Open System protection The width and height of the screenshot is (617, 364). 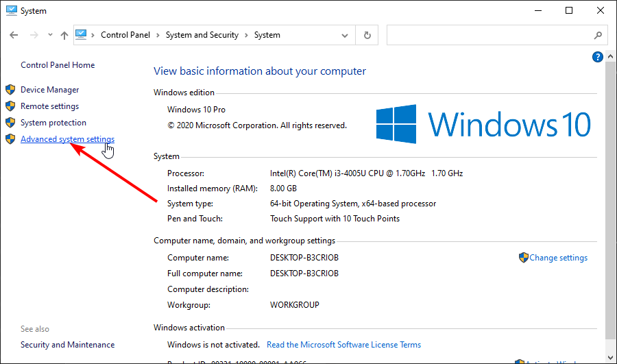pos(53,123)
